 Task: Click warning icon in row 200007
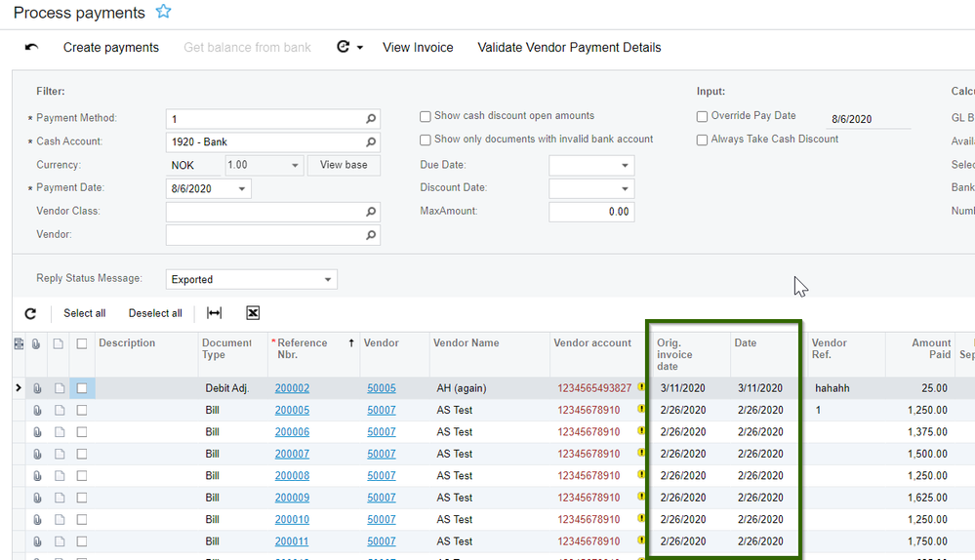(641, 453)
